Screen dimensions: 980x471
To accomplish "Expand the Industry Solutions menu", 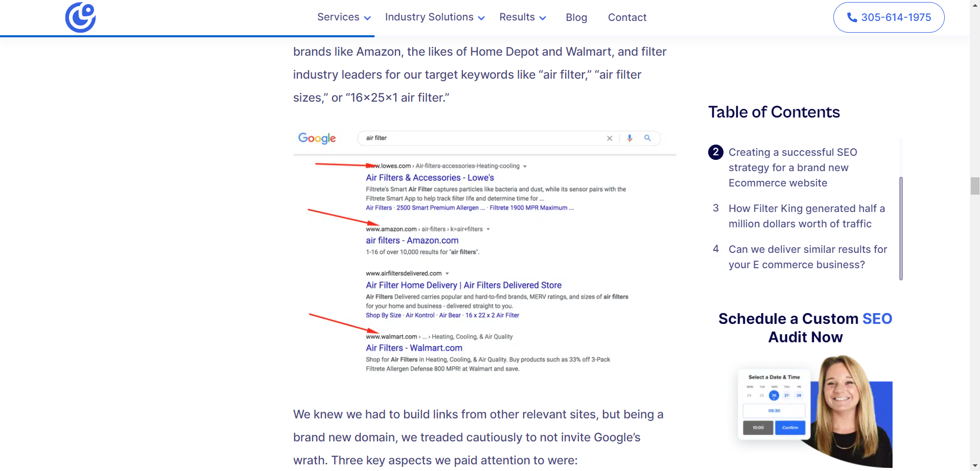I will pos(435,17).
